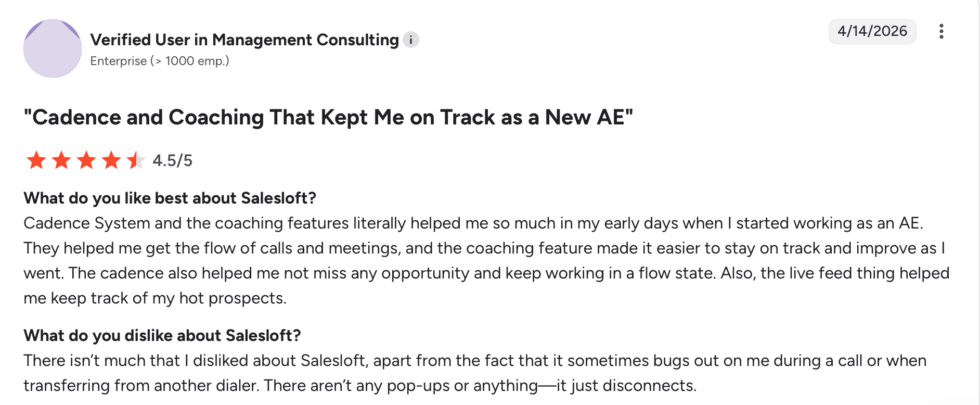Click the line starting "They helped me get the flow"
This screenshot has height=405, width=980.
pos(484,248)
